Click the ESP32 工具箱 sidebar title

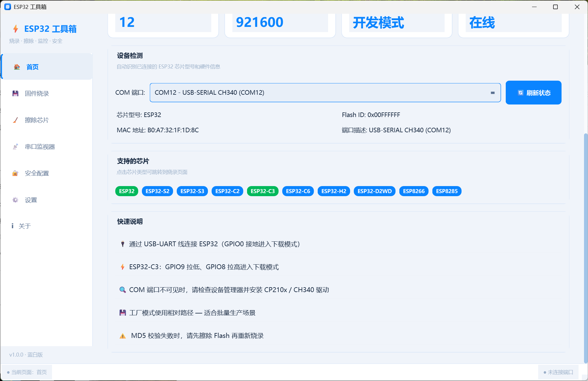[50, 29]
